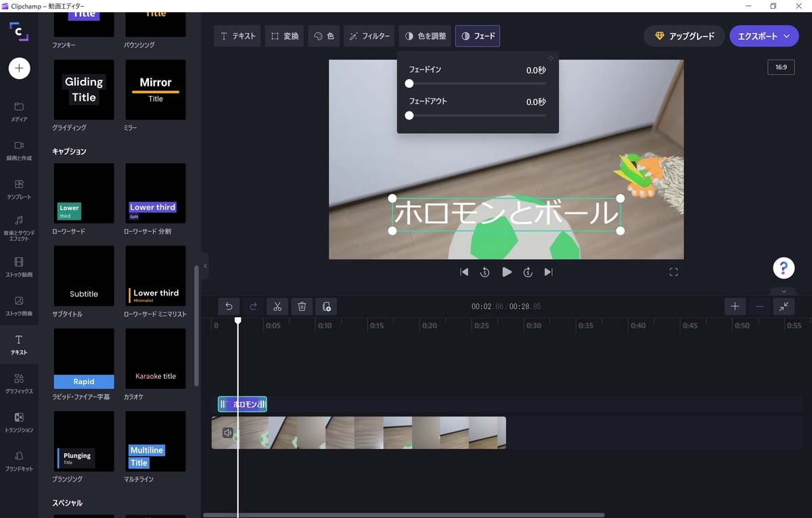The image size is (812, 518).
Task: Click the フェードアウト slider handle
Action: pos(409,116)
